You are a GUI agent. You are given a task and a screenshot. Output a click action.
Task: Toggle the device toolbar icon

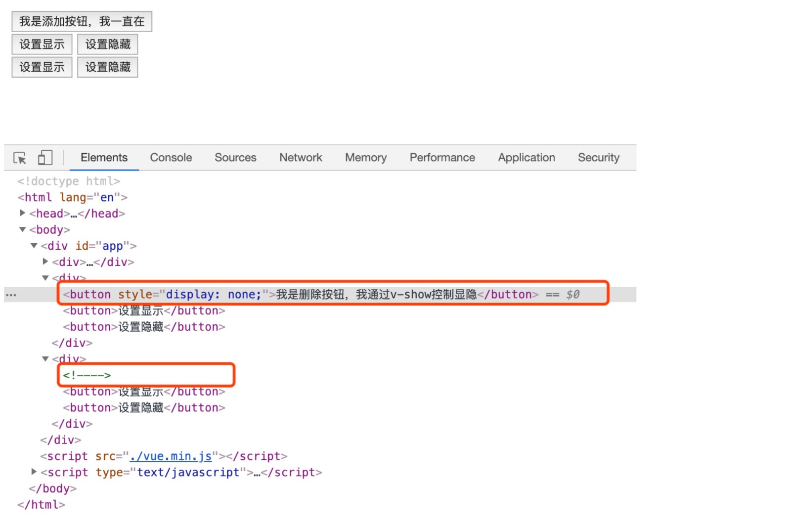click(x=45, y=158)
